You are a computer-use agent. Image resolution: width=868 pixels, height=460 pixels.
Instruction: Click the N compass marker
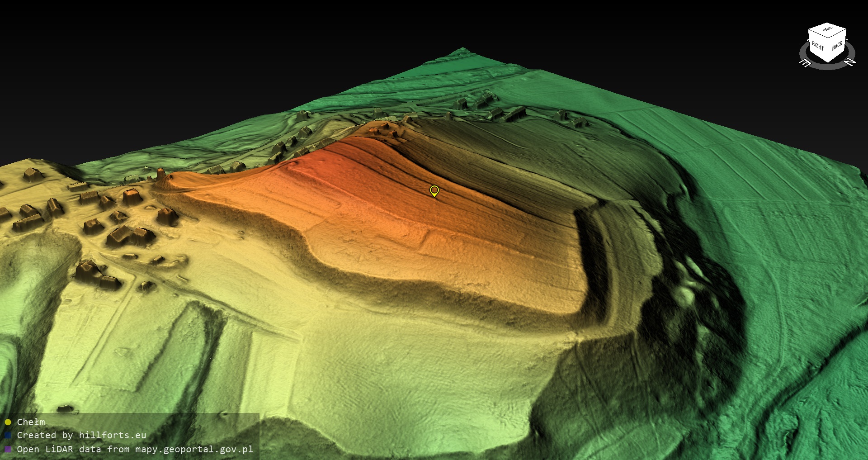849,62
